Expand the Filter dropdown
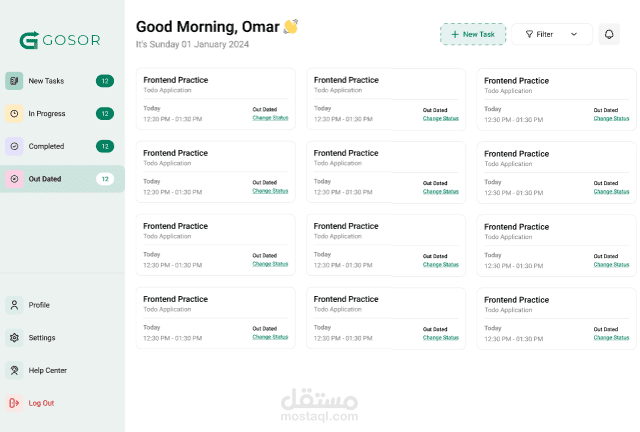640x432 pixels. pos(551,34)
